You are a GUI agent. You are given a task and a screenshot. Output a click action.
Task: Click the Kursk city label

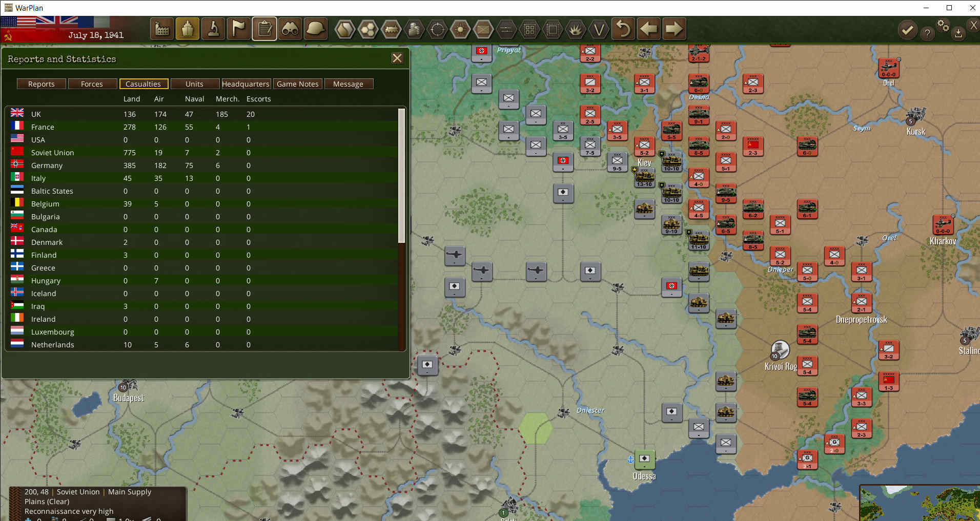pos(915,132)
